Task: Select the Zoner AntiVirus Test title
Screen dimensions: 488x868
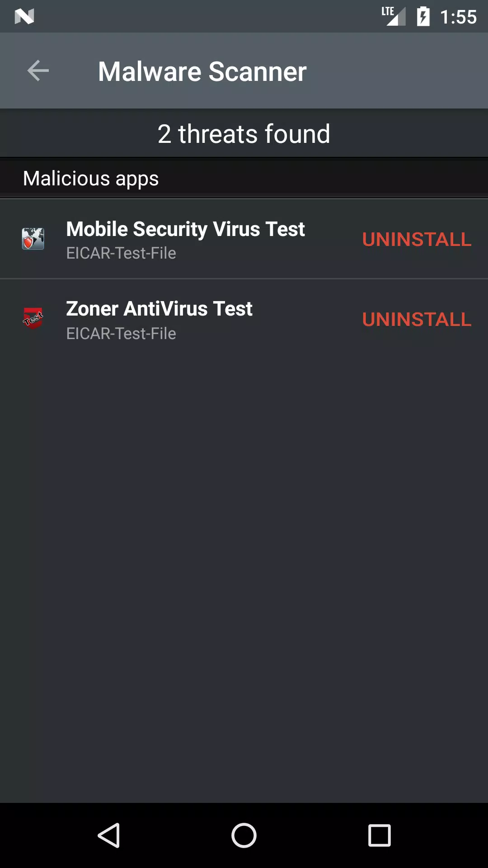Action: 159,309
